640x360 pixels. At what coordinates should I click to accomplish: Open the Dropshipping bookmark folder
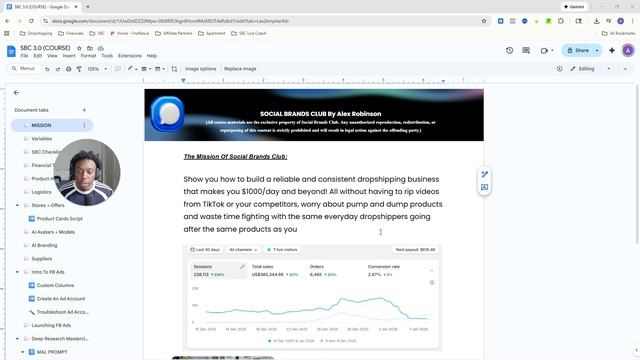coord(36,33)
